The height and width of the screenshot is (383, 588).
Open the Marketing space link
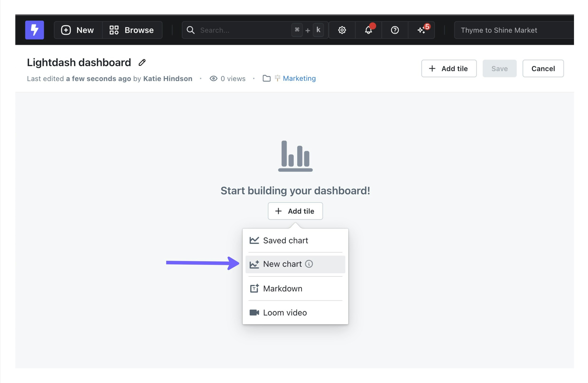299,78
